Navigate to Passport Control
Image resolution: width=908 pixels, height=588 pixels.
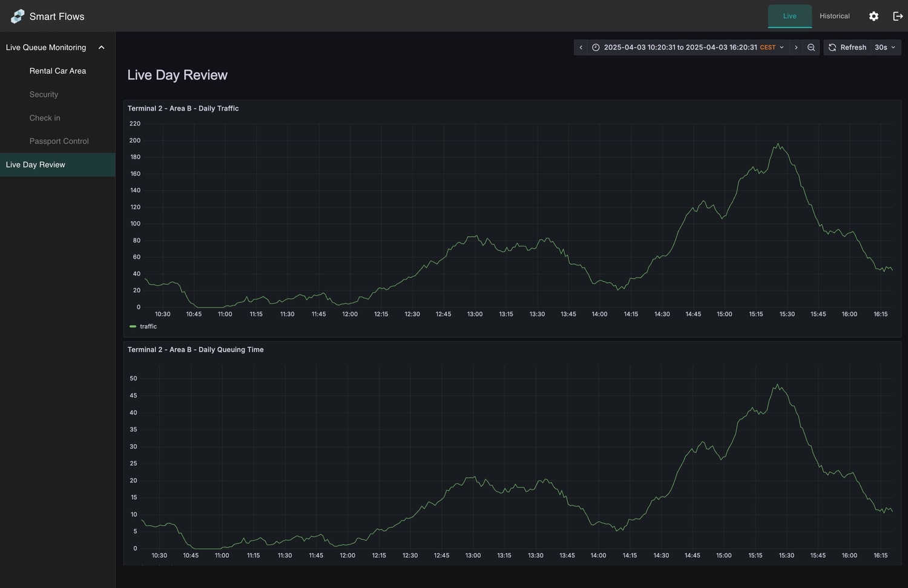[x=59, y=141]
